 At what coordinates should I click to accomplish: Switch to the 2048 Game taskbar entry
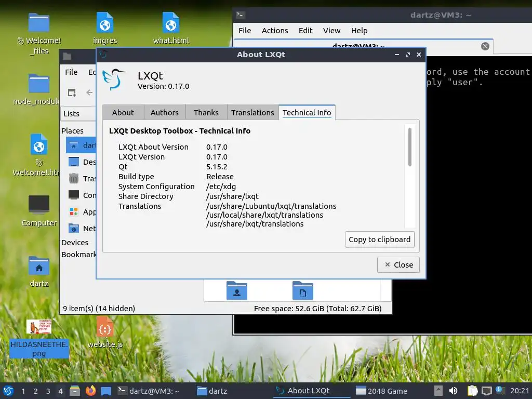[x=382, y=391]
